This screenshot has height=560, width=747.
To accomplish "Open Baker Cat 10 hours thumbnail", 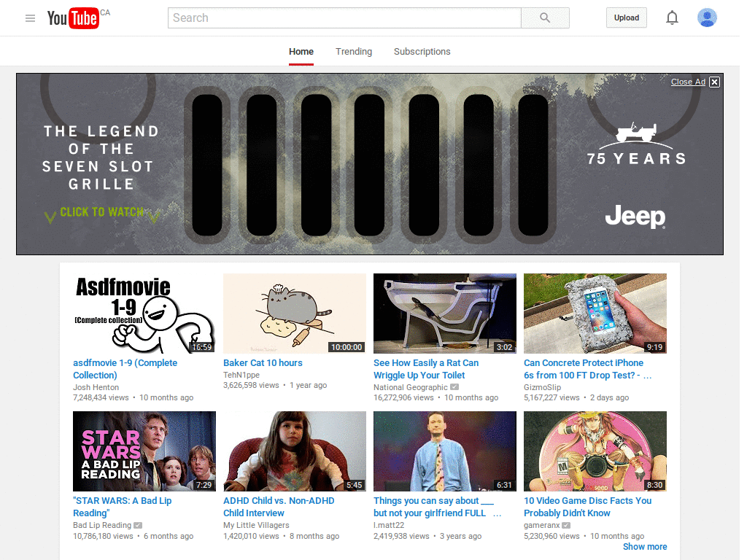I will [295, 314].
